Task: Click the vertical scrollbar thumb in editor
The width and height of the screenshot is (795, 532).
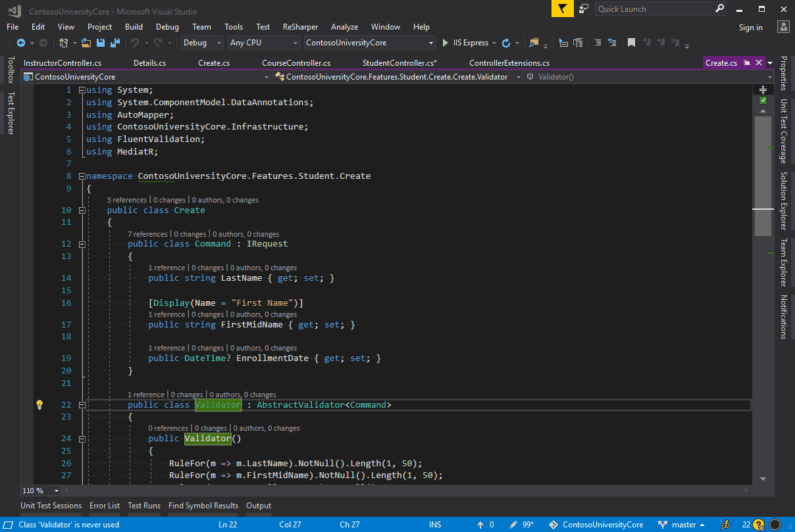Action: (x=763, y=176)
